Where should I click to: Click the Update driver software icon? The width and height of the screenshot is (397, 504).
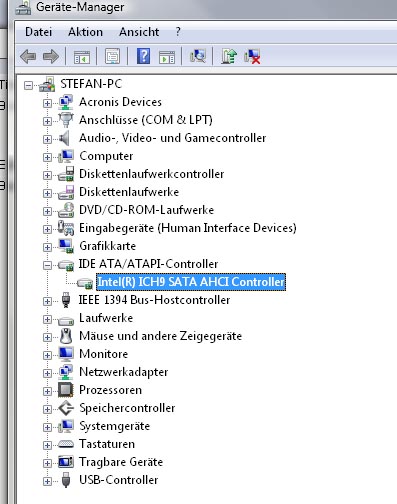[x=229, y=56]
